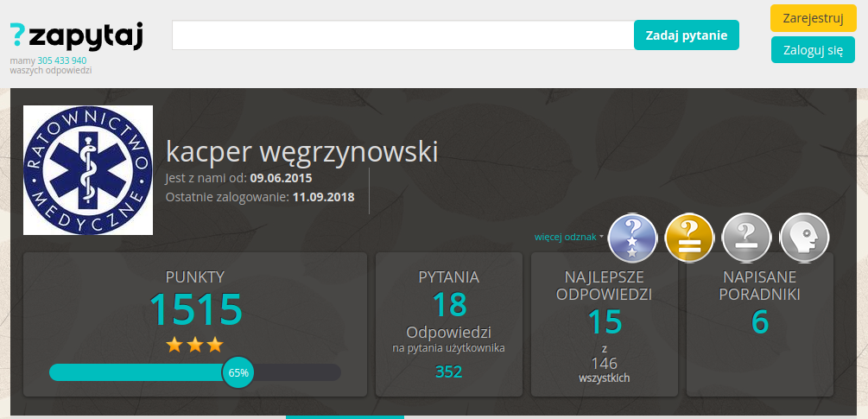Viewport: 868px width, 419px height.
Task: Open the Napisane poradniki count of 6
Action: [760, 321]
